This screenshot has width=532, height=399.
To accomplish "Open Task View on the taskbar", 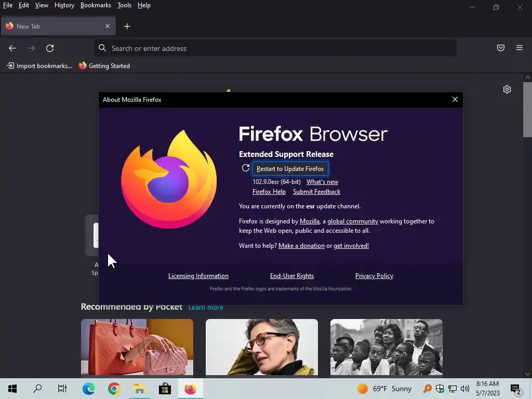I will click(62, 389).
